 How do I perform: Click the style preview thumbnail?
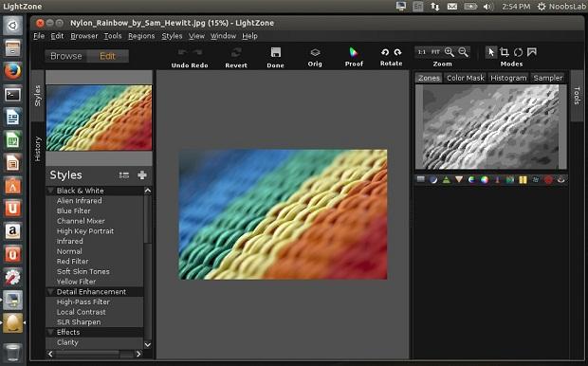99,118
